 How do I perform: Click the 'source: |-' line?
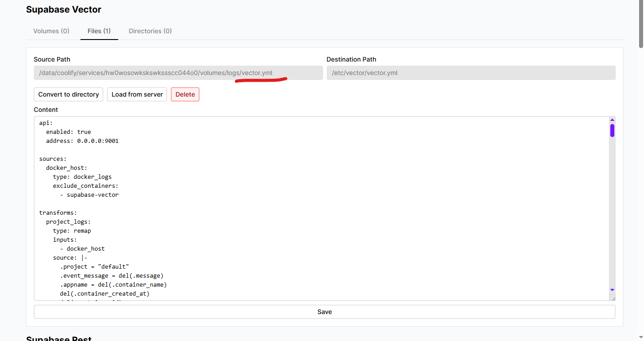click(70, 258)
